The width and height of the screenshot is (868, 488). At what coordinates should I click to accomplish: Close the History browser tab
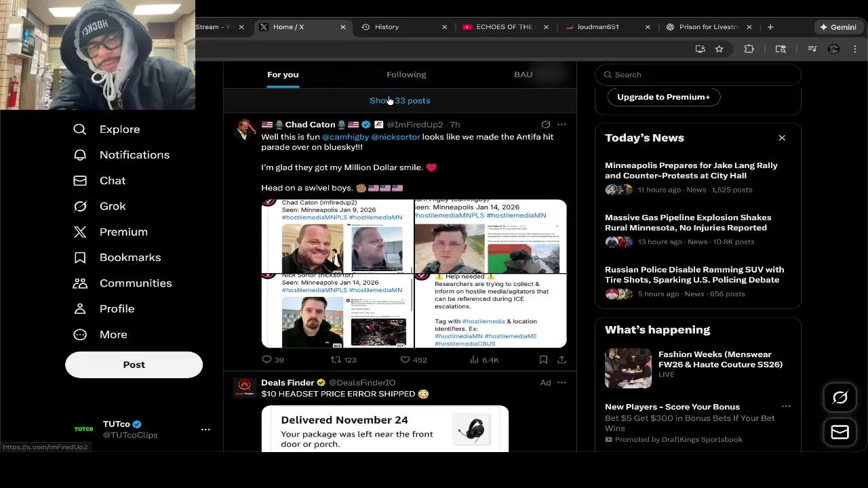click(x=444, y=27)
